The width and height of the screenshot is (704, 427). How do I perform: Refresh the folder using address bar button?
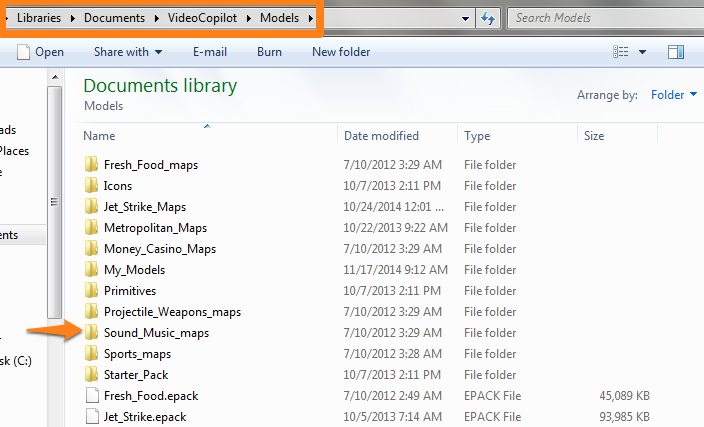(489, 18)
